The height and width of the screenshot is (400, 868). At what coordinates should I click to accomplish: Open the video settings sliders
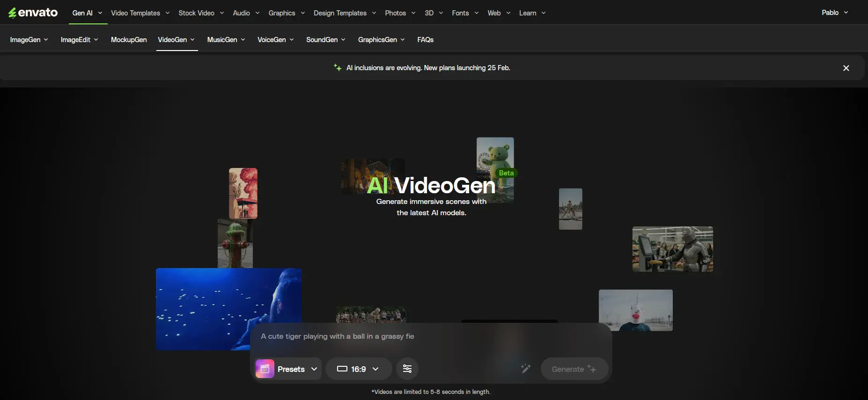pyautogui.click(x=407, y=369)
